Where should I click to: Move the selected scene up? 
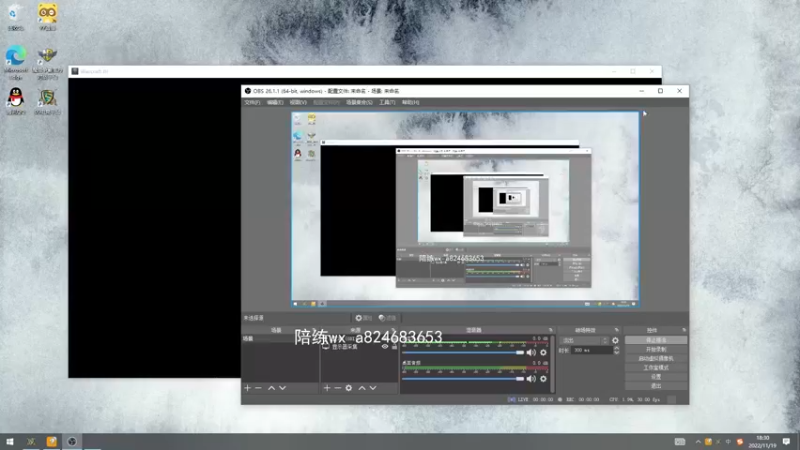click(x=271, y=388)
